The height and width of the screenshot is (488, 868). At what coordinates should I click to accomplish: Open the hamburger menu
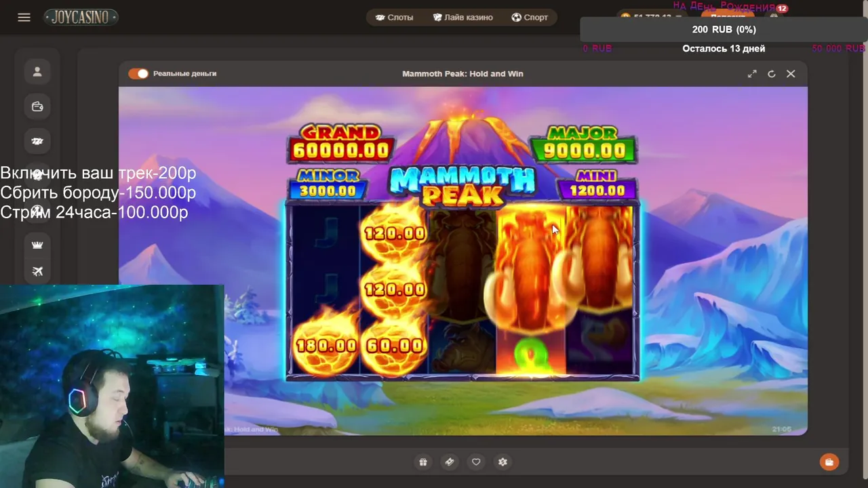tap(24, 18)
